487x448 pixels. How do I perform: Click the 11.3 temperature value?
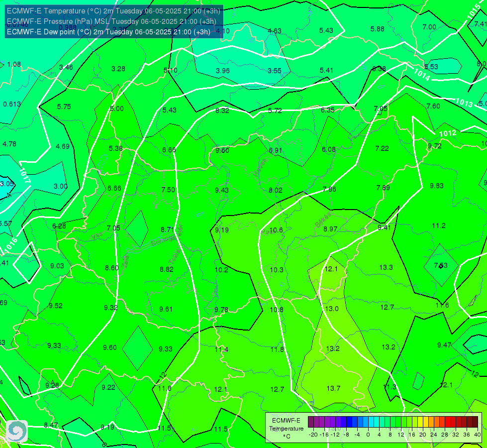(390, 387)
